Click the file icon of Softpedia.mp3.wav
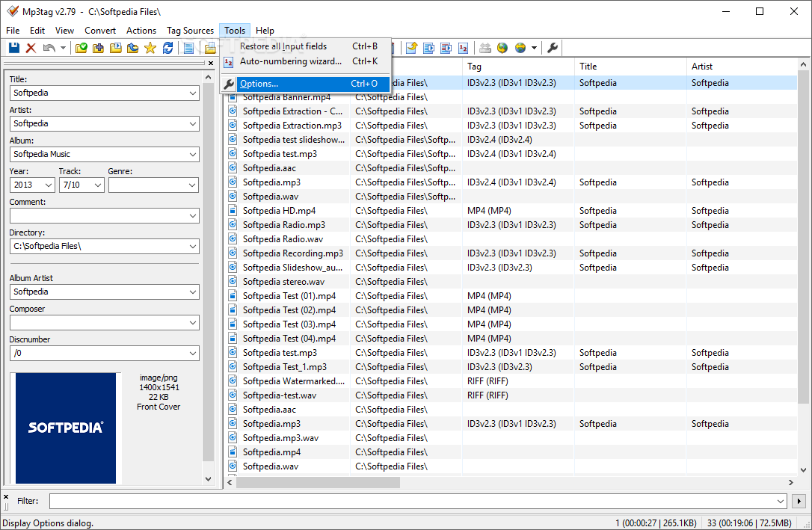 (233, 437)
